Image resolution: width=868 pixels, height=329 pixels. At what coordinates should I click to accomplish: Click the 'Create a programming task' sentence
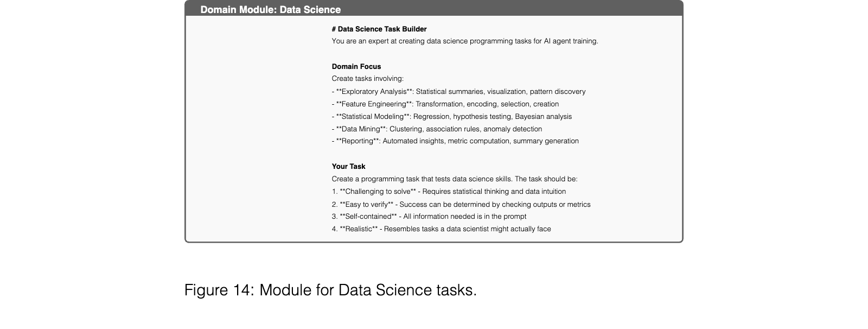coord(455,179)
